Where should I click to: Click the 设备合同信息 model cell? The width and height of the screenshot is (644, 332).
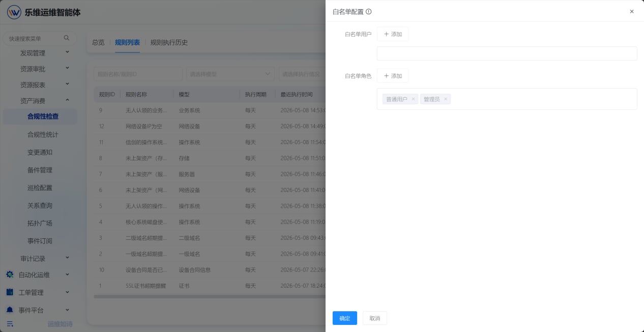point(194,270)
